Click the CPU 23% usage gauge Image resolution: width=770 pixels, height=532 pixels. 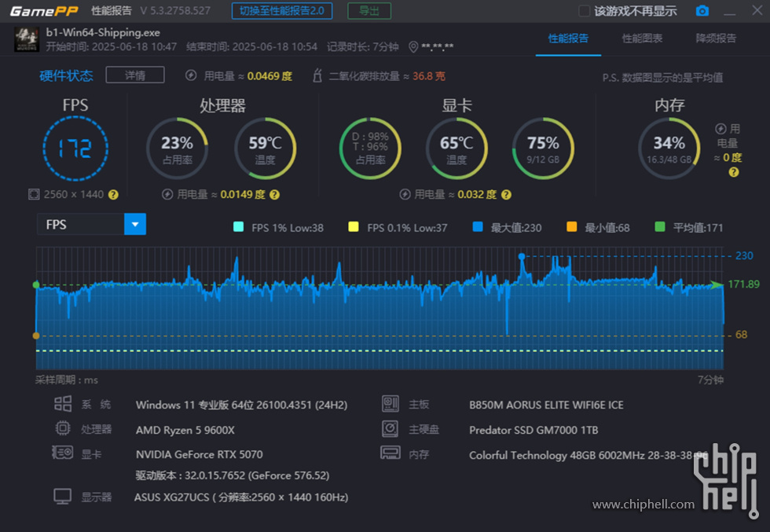(x=178, y=149)
